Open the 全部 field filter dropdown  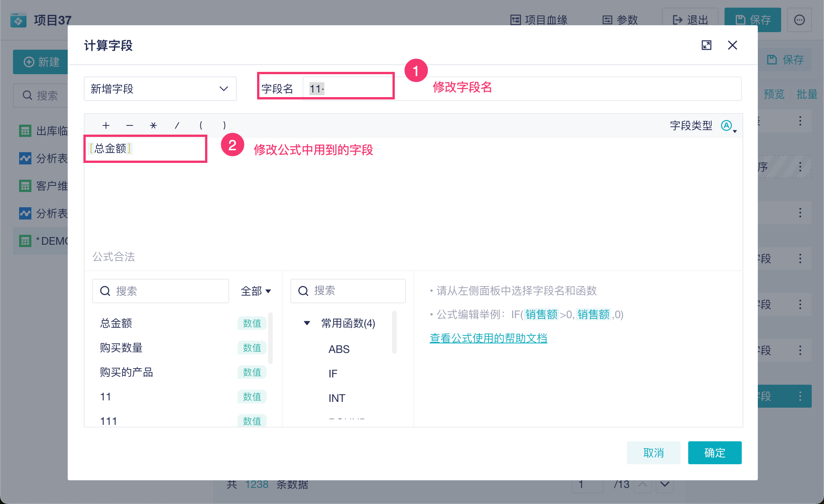pos(256,291)
